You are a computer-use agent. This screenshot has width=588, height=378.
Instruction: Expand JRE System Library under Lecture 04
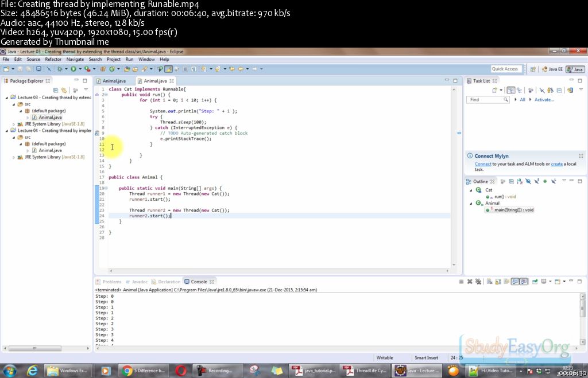(x=14, y=157)
